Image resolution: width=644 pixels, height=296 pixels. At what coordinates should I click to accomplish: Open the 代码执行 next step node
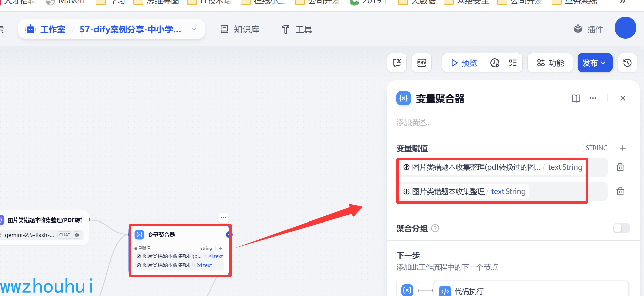click(531, 291)
